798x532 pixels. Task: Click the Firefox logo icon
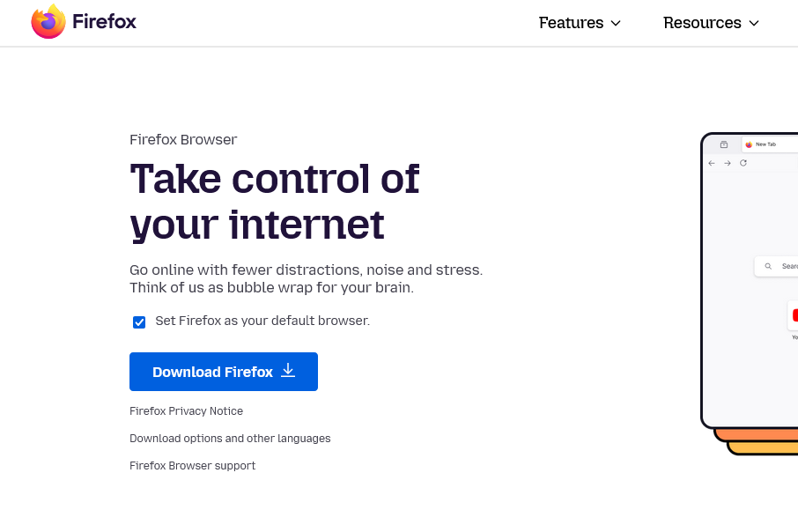point(48,22)
